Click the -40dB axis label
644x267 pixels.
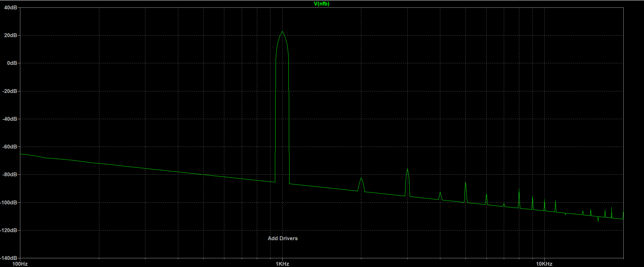[9, 119]
